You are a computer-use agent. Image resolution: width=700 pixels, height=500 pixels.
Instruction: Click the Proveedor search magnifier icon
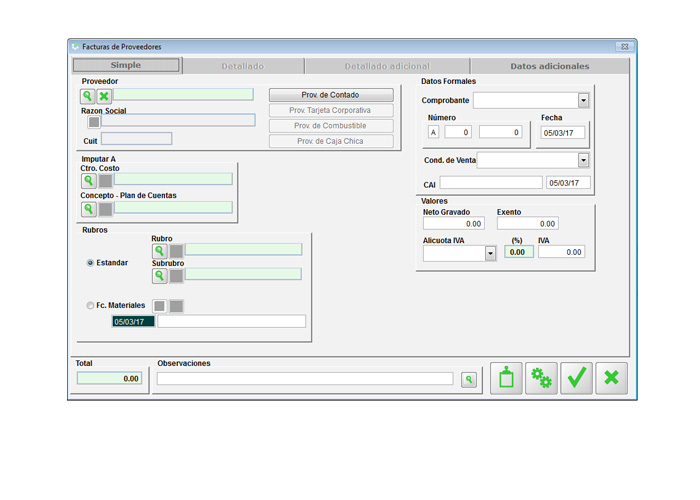[x=88, y=96]
